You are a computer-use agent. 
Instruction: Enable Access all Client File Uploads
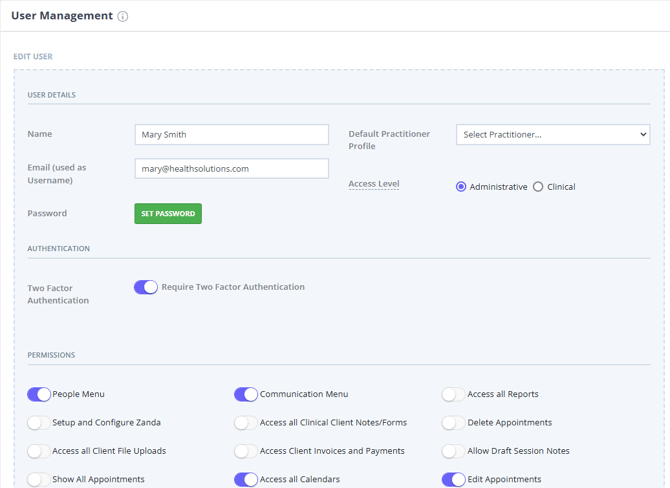click(39, 451)
